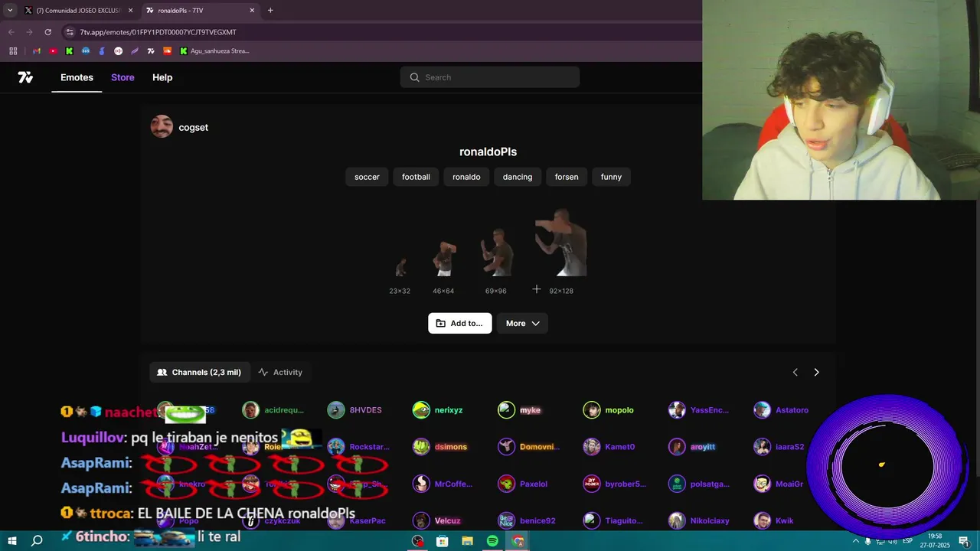Select the ronaldo tag

coord(466,177)
